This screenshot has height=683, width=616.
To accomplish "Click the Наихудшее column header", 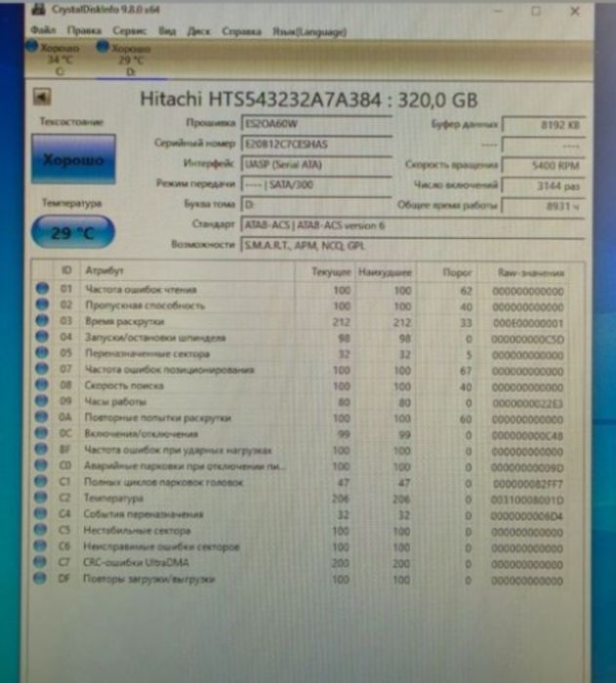I will (x=385, y=272).
